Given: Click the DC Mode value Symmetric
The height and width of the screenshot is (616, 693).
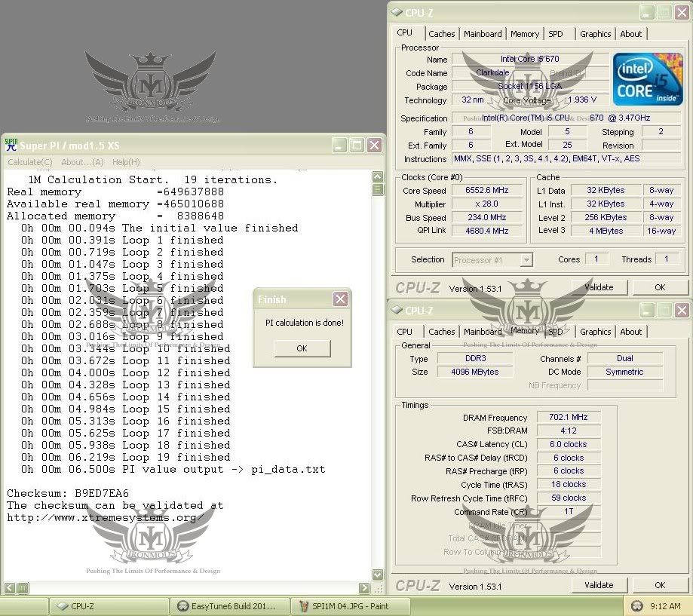Looking at the screenshot, I should click(625, 372).
